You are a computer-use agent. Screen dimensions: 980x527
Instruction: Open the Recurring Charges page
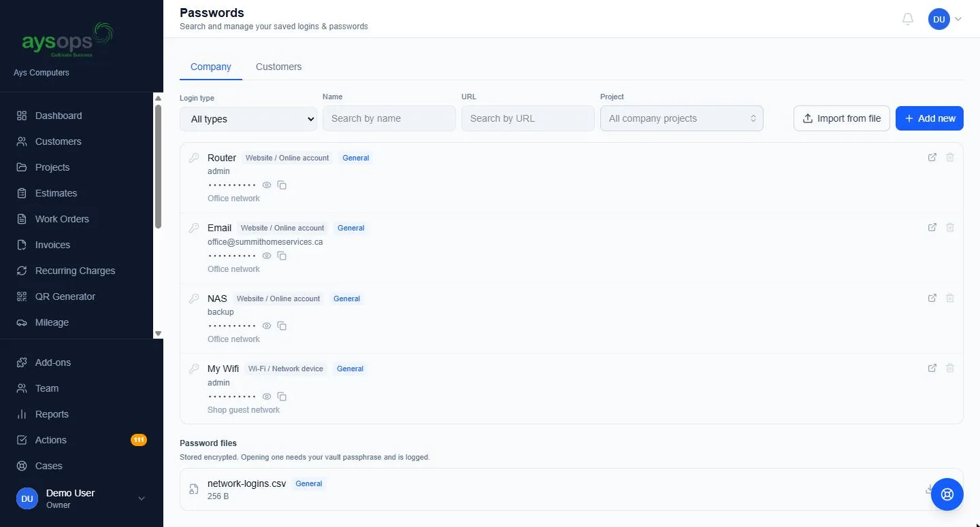(76, 271)
